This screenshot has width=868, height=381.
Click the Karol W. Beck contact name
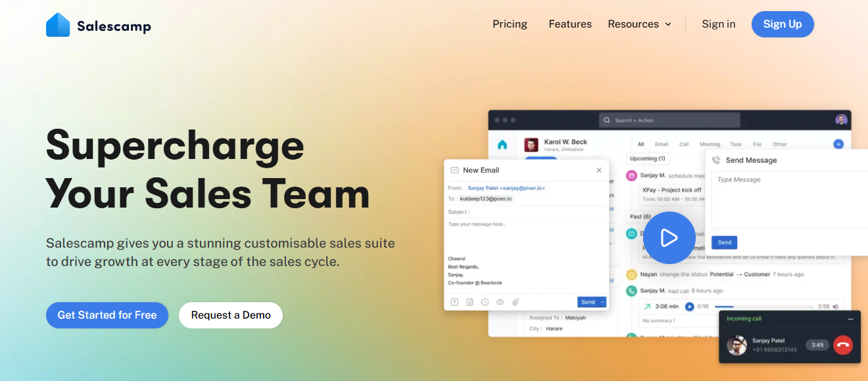pyautogui.click(x=566, y=142)
